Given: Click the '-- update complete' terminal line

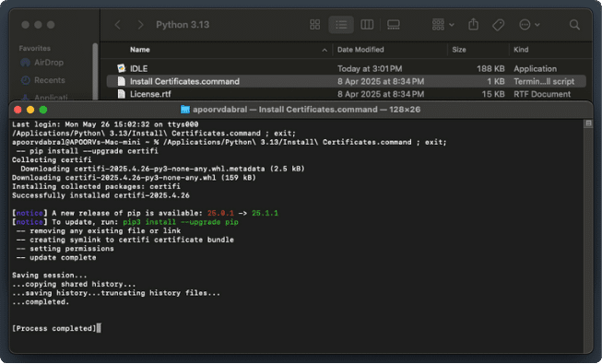Looking at the screenshot, I should click(x=56, y=258).
